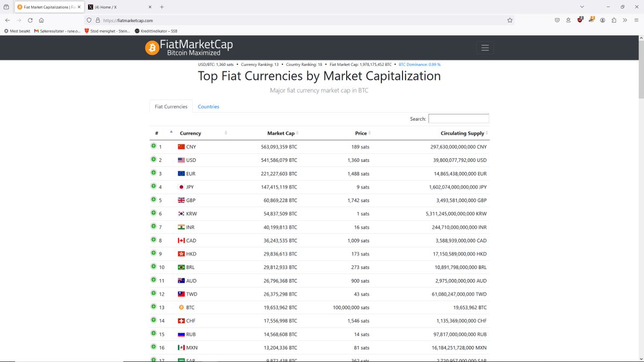Open the tracking protection shield icon
The width and height of the screenshot is (644, 362).
[89, 20]
